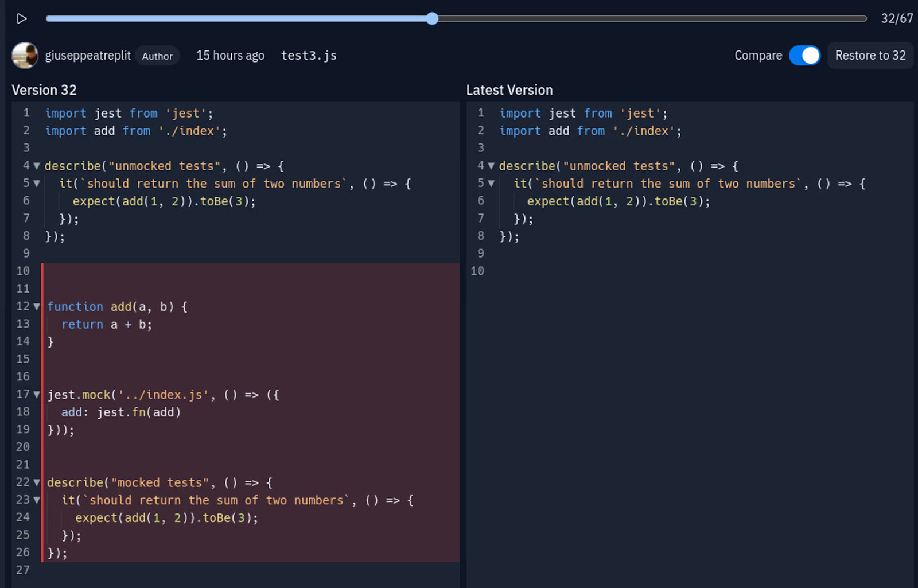The width and height of the screenshot is (918, 588).
Task: Click the "15 hours ago" timestamp
Action: (230, 55)
